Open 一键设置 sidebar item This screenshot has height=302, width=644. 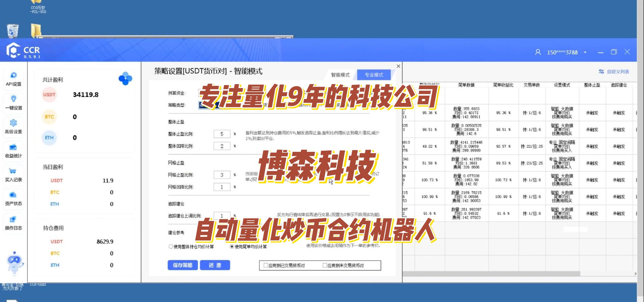pyautogui.click(x=13, y=103)
